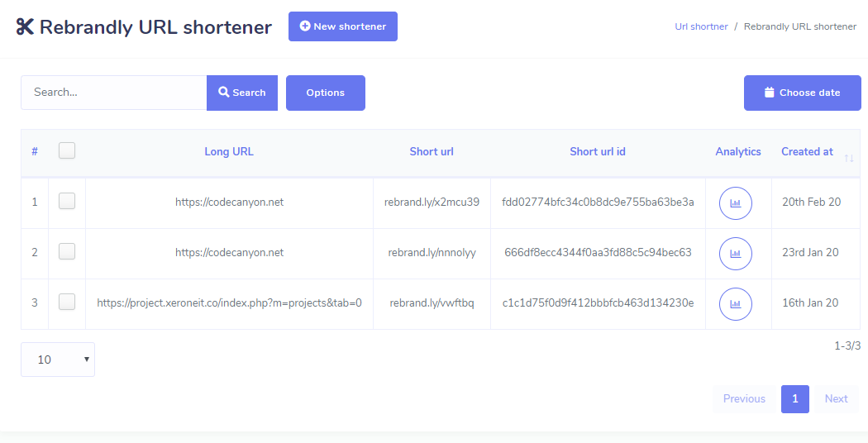Create a New shortener
This screenshot has height=443, width=868.
click(x=342, y=26)
